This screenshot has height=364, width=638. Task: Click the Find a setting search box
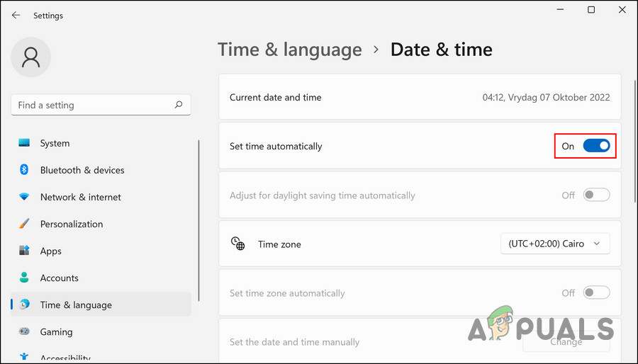[x=92, y=105]
